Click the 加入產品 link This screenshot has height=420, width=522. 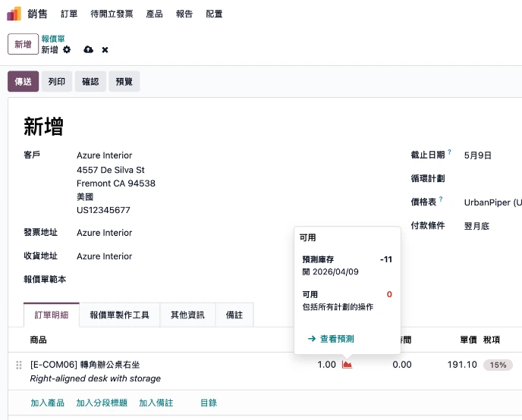(x=47, y=403)
